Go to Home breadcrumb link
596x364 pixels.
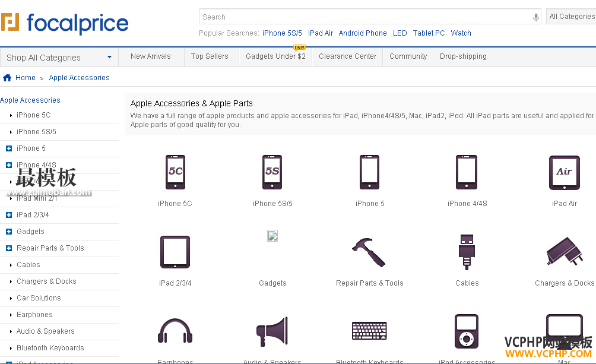point(26,78)
